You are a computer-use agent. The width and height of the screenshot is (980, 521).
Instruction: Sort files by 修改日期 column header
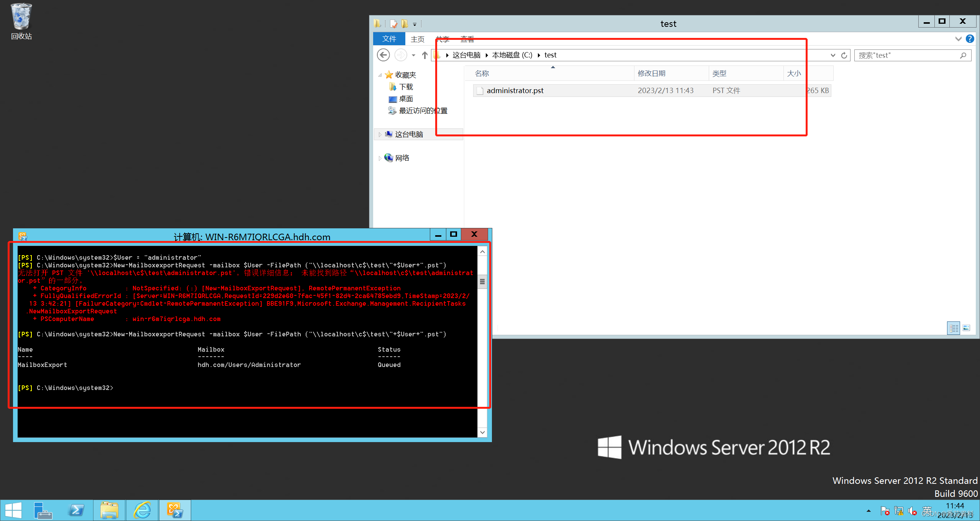click(x=651, y=73)
